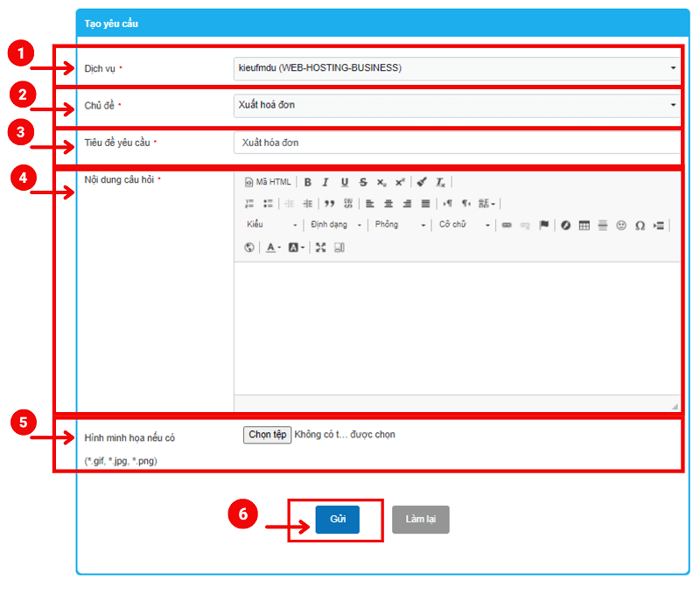Insert page break icon
This screenshot has width=700, height=594.
pos(659,225)
